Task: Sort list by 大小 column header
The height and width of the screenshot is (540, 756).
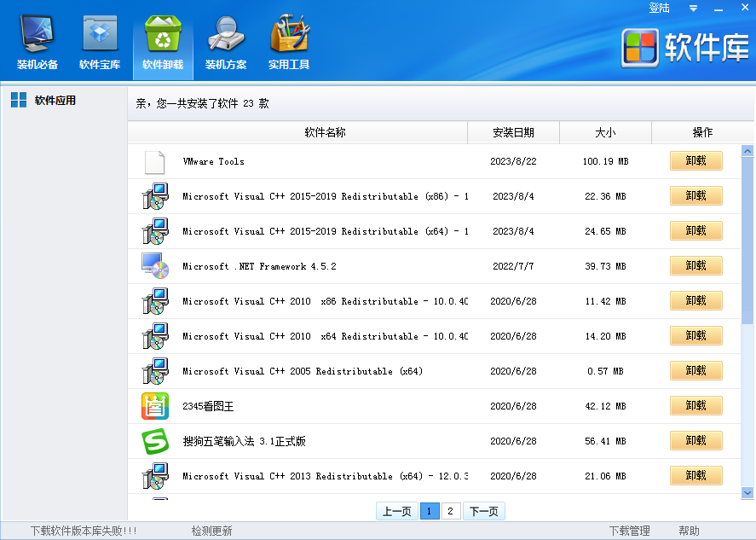Action: tap(605, 132)
